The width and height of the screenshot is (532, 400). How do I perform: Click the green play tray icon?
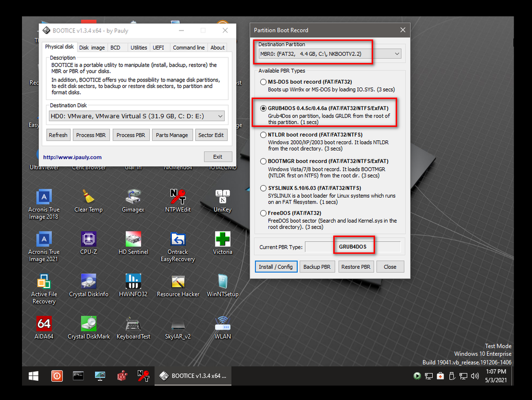click(x=417, y=376)
